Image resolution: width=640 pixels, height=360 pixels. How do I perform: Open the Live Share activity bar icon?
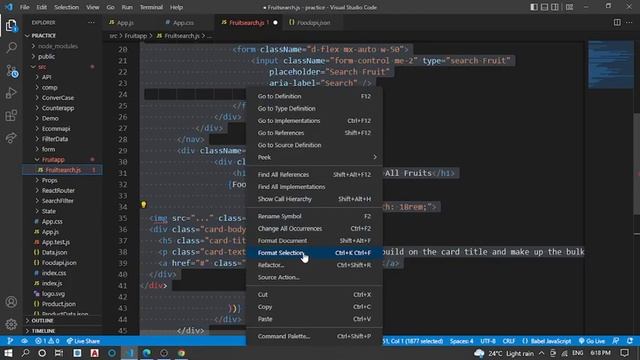point(11,138)
